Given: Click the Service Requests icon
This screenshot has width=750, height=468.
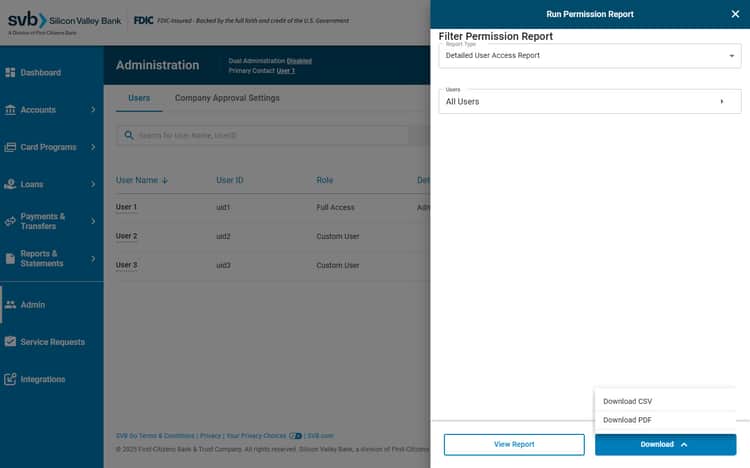Looking at the screenshot, I should 10,342.
